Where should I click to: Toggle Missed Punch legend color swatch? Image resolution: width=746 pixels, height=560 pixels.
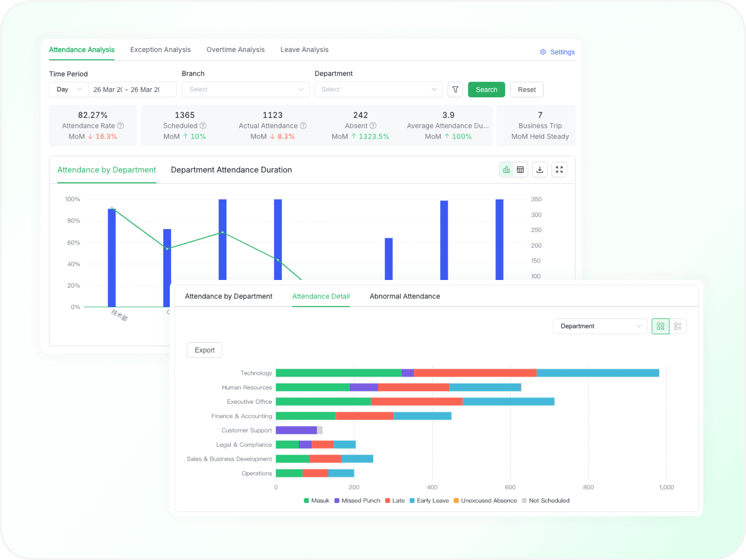(337, 501)
